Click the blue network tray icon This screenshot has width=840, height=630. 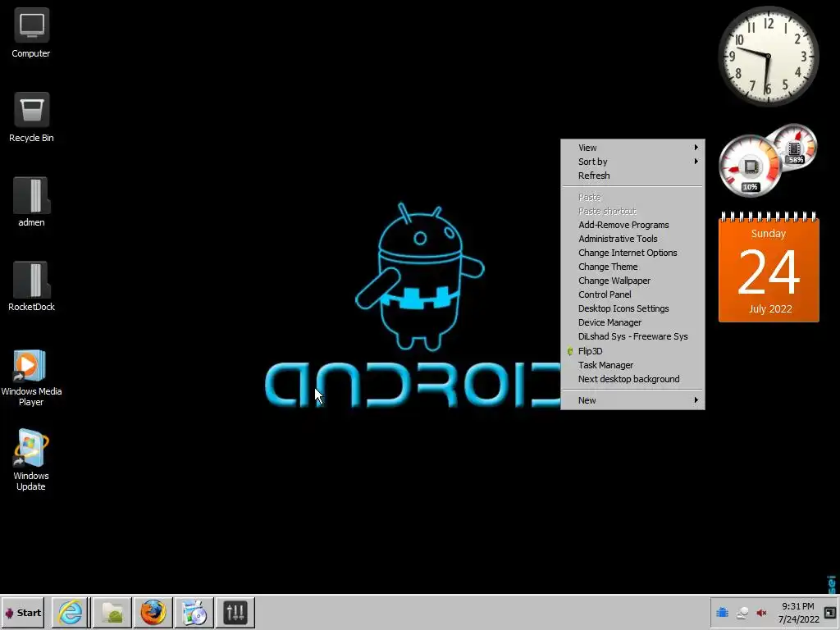[722, 612]
